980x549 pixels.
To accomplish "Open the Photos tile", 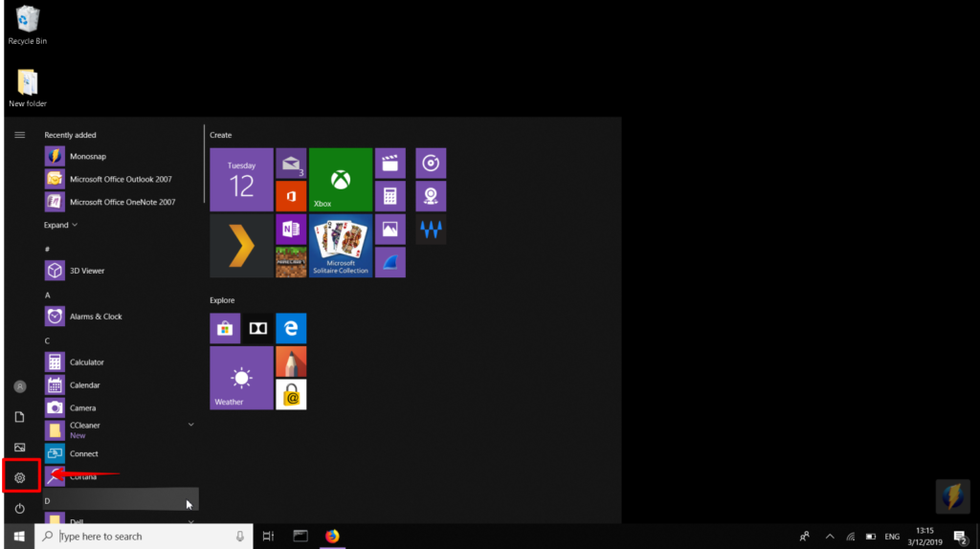I will [390, 230].
